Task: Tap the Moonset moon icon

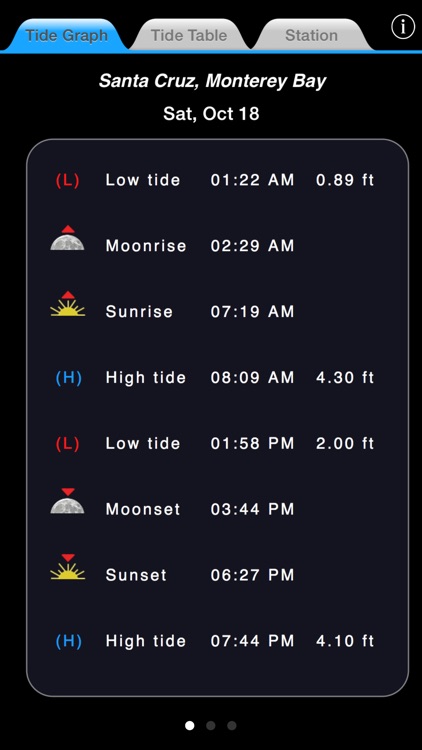Action: click(x=67, y=501)
